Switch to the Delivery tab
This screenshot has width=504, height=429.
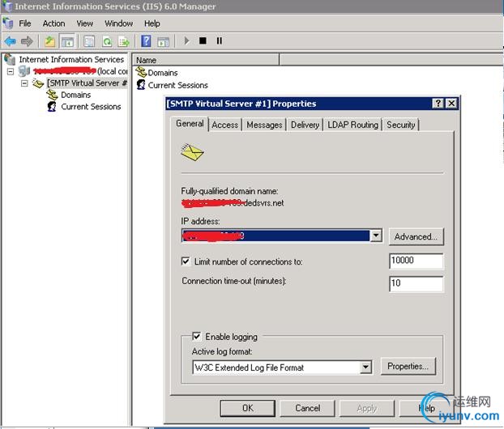[305, 125]
